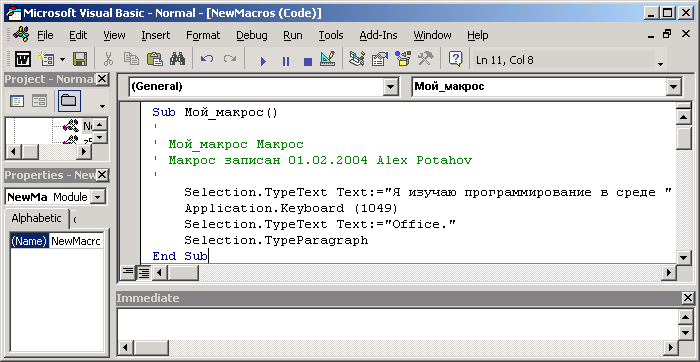Click the Selection.TypeParagraph code line
Screen dimensions: 700x362
click(276, 241)
